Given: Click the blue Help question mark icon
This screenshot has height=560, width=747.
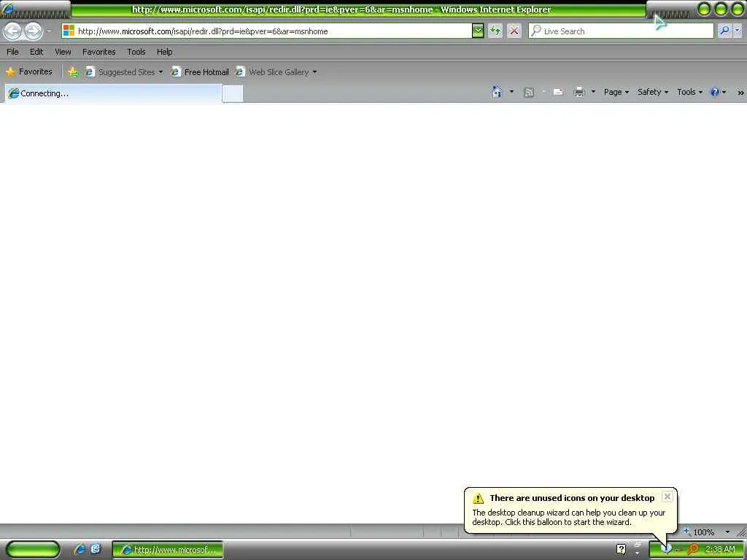Looking at the screenshot, I should click(715, 92).
